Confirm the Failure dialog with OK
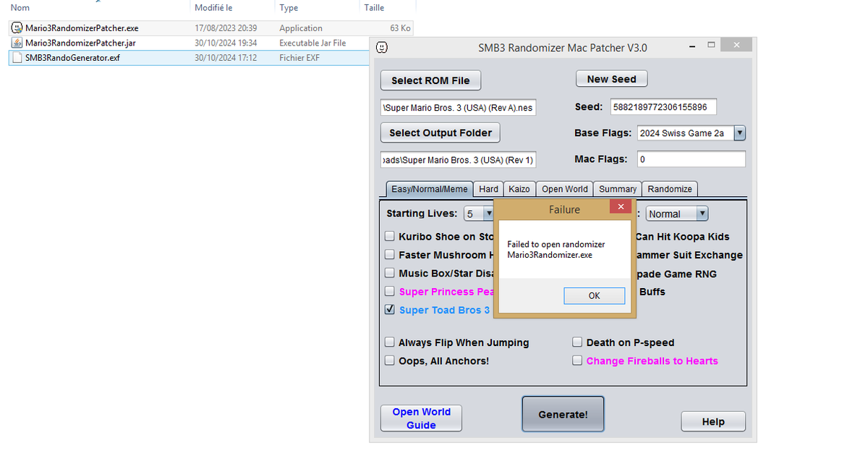Viewport: 868px width, 464px height. pyautogui.click(x=594, y=295)
